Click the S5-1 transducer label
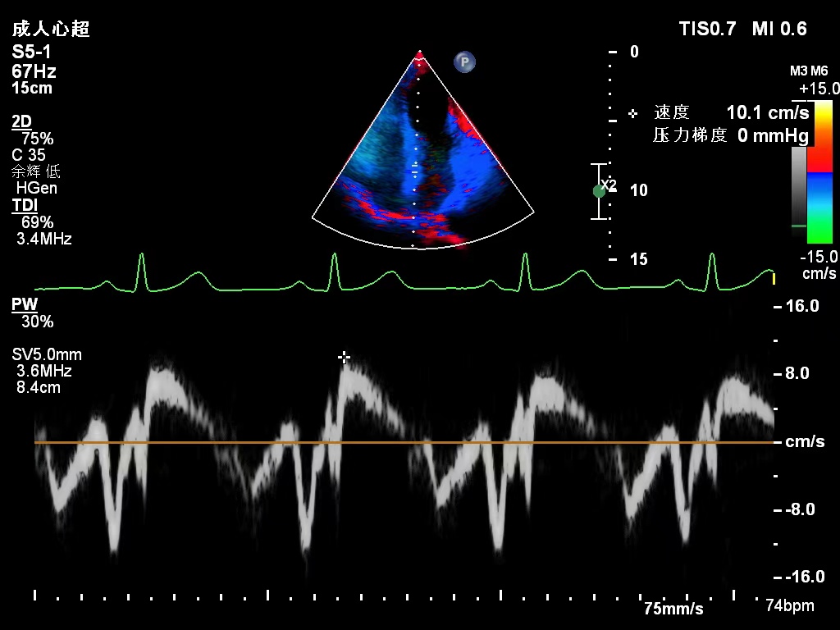 [x=31, y=52]
